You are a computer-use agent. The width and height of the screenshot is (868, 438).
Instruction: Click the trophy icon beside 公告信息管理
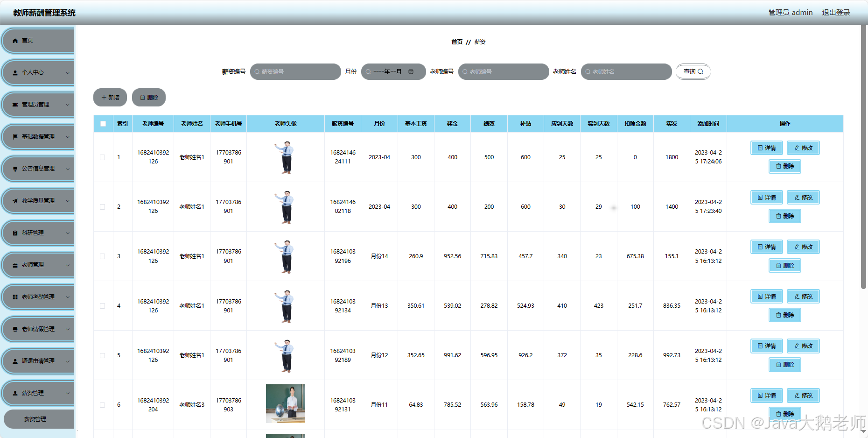click(15, 169)
